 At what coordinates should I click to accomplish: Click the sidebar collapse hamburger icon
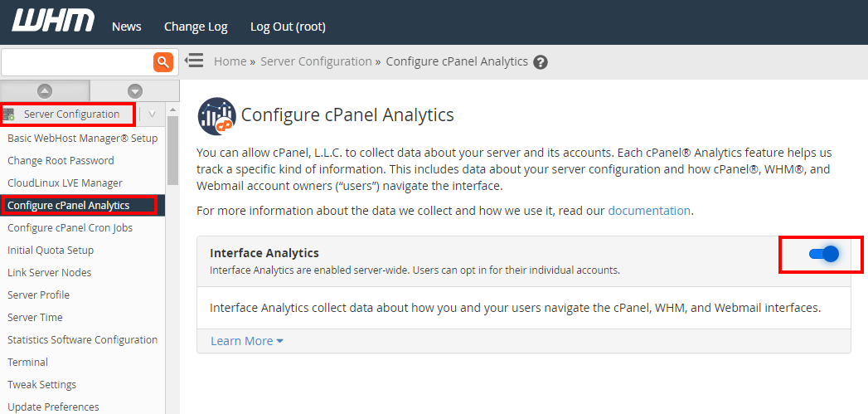(x=194, y=61)
